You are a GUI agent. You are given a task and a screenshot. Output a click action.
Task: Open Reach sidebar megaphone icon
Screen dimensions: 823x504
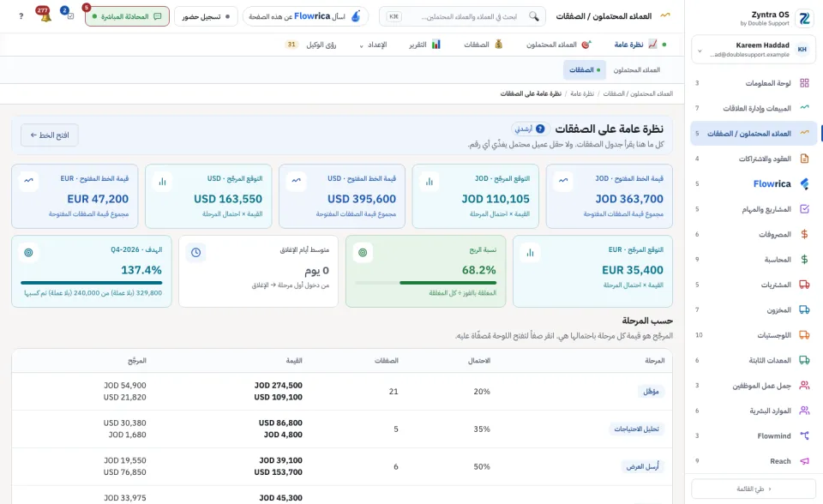804,461
